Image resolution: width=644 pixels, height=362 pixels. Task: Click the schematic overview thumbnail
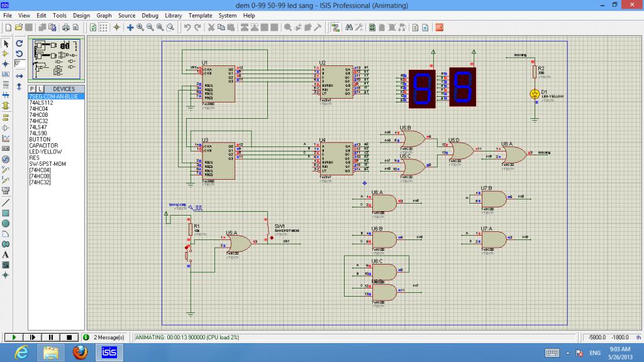click(57, 58)
